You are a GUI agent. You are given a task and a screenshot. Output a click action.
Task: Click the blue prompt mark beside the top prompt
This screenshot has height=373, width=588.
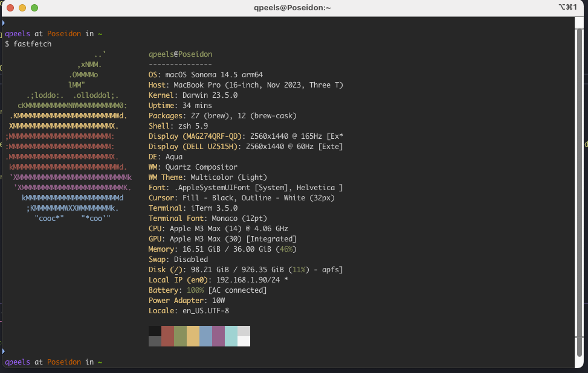(3, 23)
